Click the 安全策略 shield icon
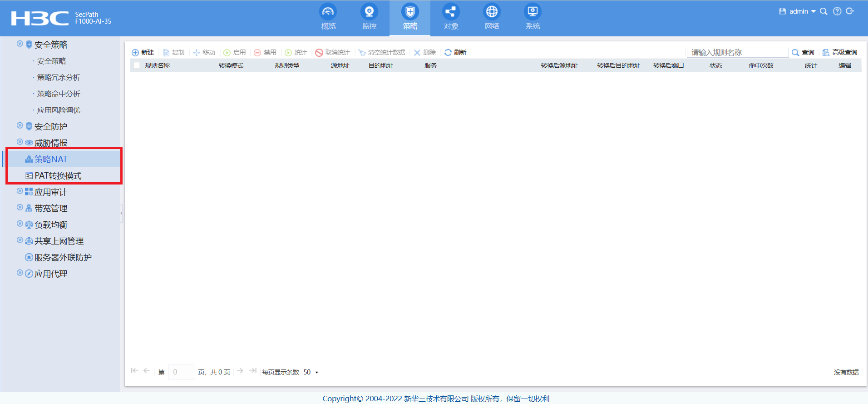The height and width of the screenshot is (404, 868). coord(29,45)
